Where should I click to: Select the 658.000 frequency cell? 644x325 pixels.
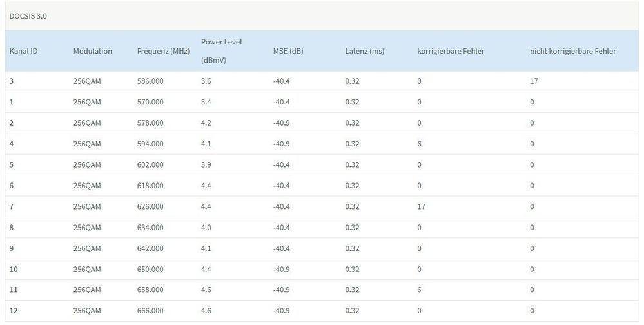coord(150,290)
